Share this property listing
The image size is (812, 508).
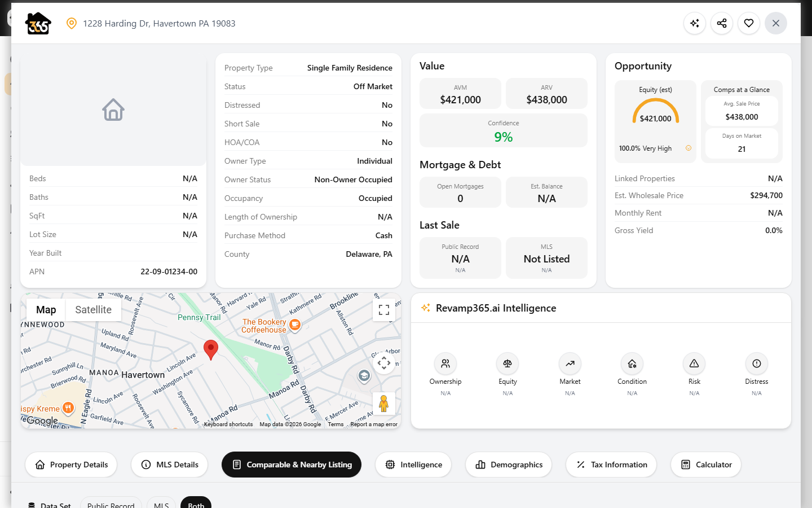[722, 23]
